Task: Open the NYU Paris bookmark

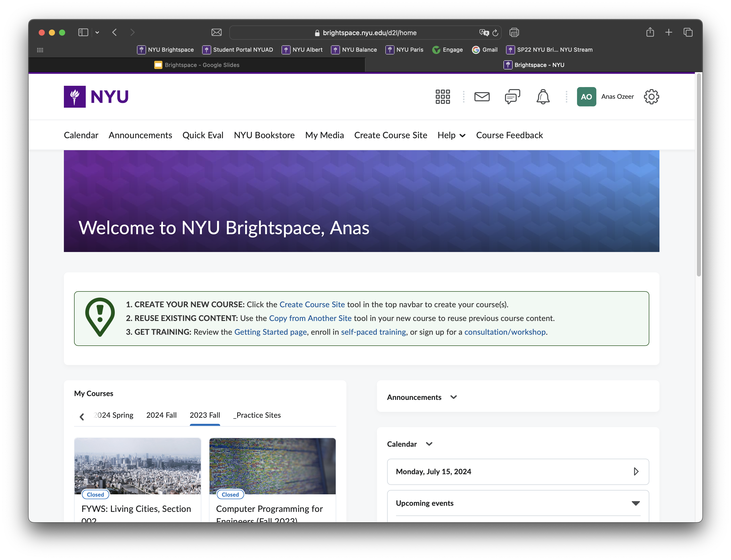Action: [404, 50]
